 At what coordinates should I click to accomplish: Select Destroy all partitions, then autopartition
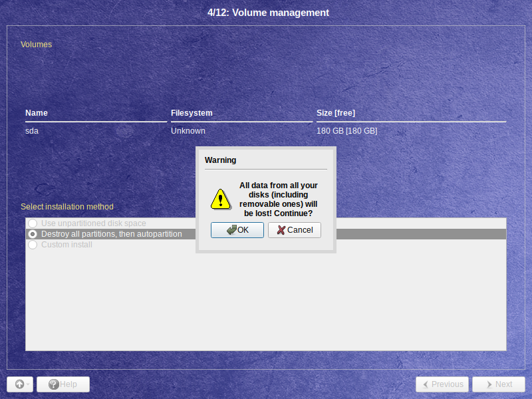(x=266, y=234)
